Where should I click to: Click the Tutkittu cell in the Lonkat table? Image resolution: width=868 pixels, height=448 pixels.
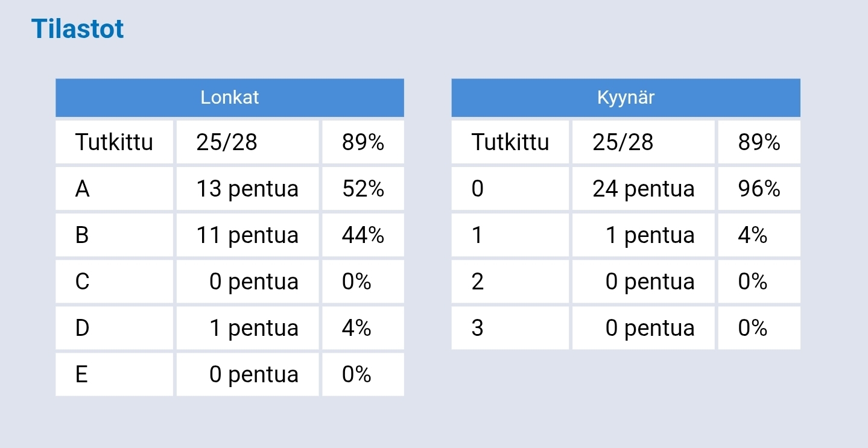tap(115, 142)
